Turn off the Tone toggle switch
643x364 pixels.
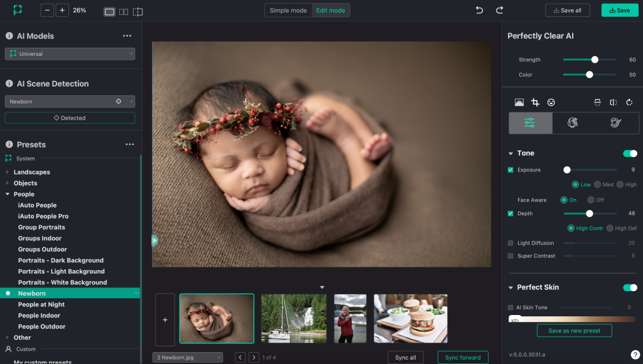pos(629,153)
